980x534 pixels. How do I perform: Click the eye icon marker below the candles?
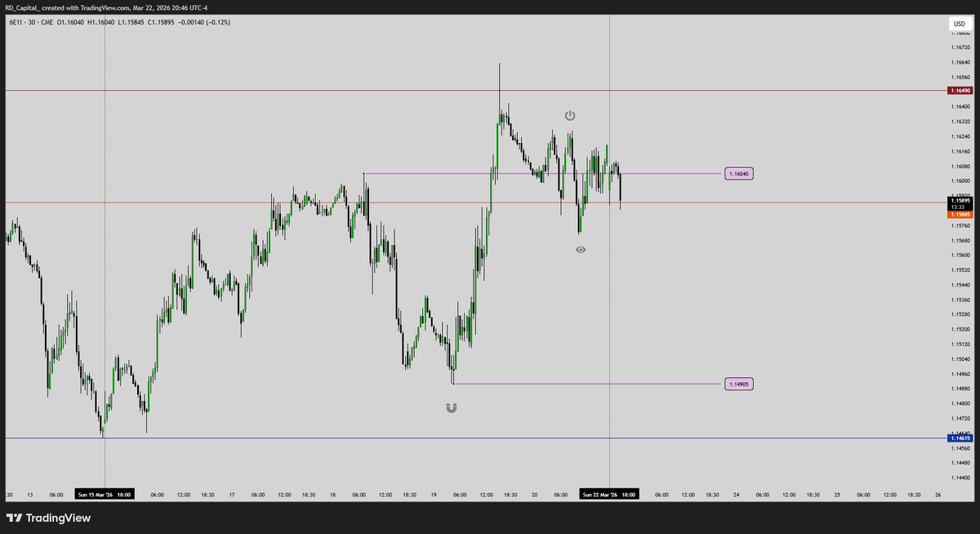[581, 250]
